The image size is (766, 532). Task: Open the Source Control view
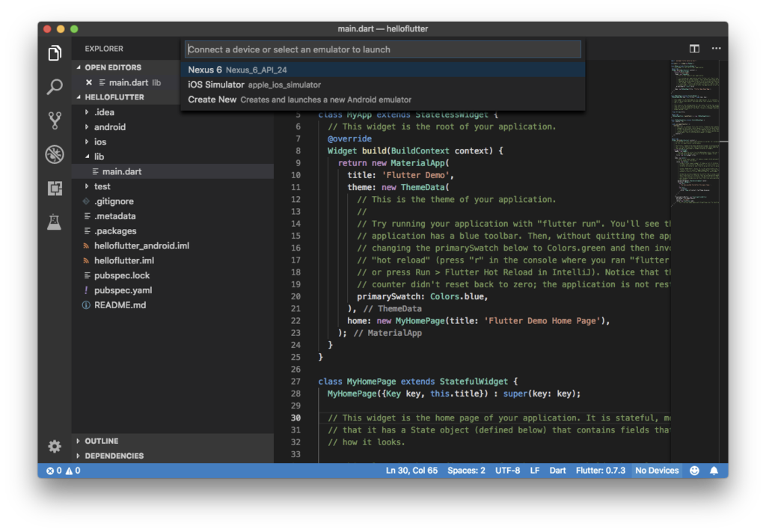[55, 120]
